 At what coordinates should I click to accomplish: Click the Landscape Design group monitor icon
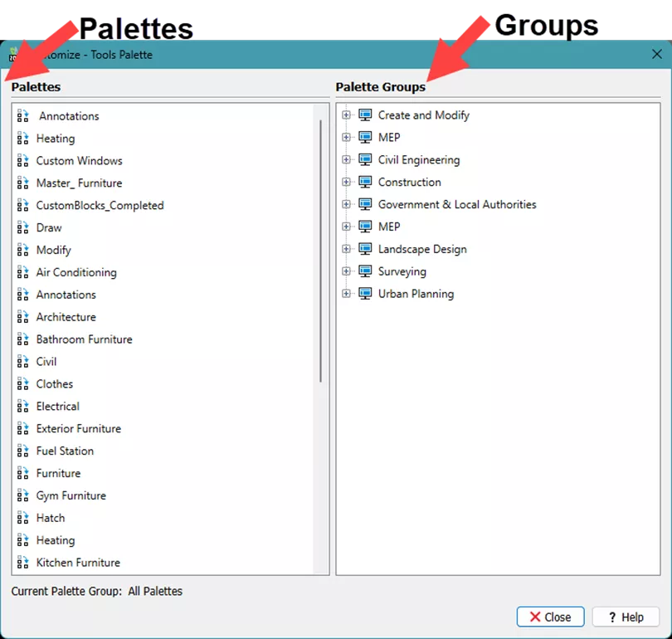[x=365, y=249]
